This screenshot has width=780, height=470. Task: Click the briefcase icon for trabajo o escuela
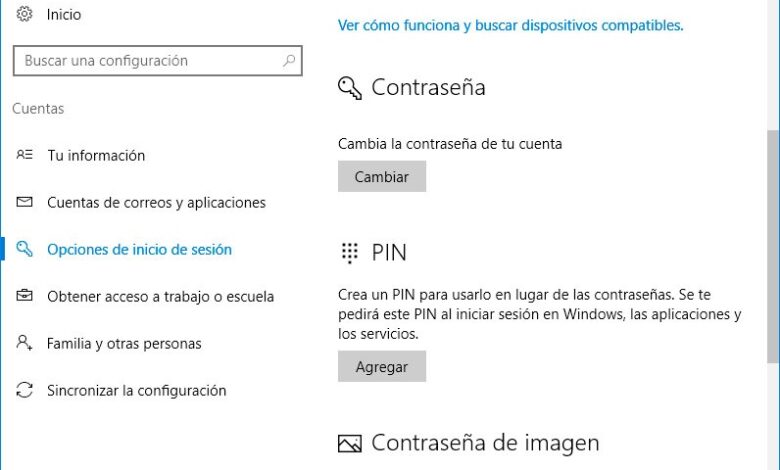(x=25, y=296)
